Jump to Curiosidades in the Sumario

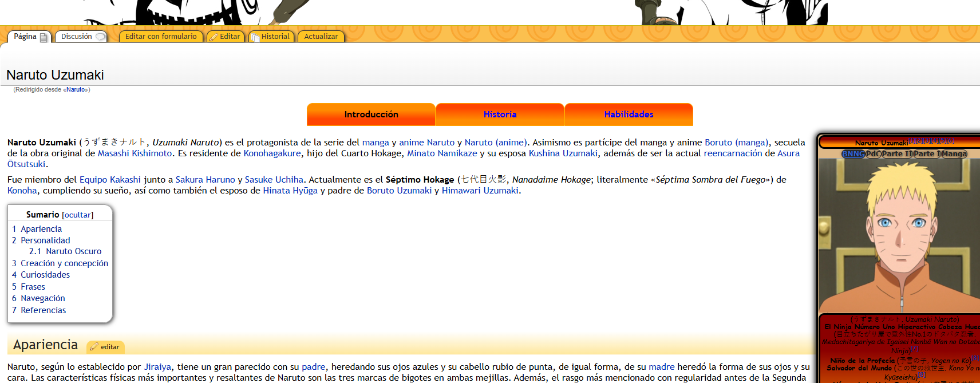pyautogui.click(x=45, y=275)
